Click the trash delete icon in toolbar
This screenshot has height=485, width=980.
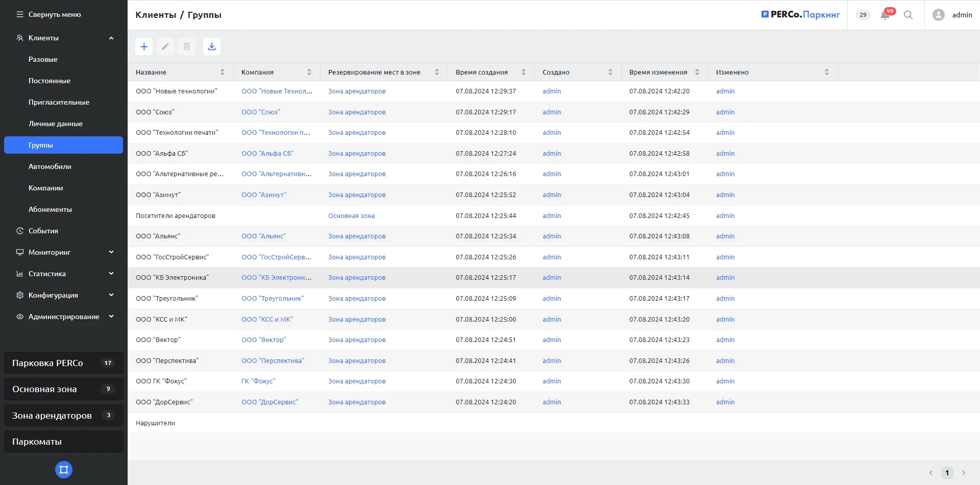(x=187, y=46)
